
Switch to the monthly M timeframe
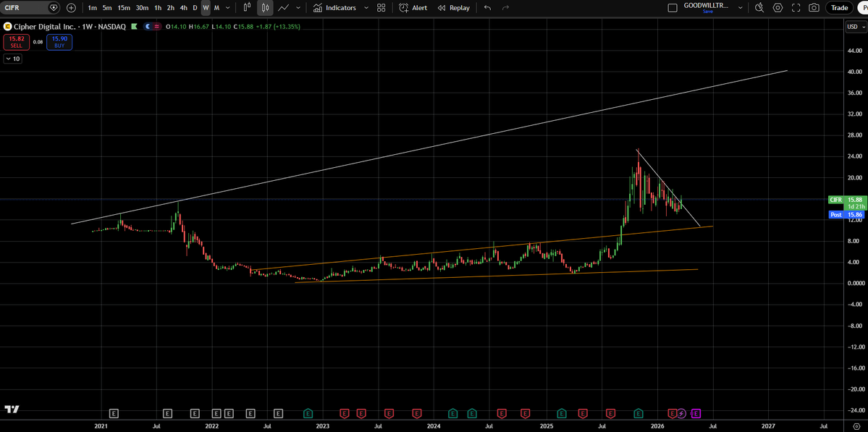[216, 8]
